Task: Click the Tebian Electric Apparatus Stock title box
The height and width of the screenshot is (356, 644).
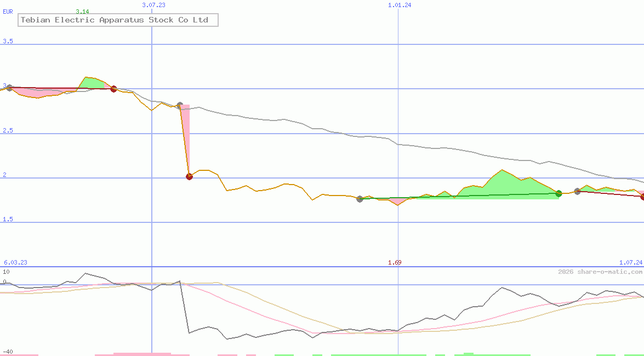Action: [x=118, y=20]
